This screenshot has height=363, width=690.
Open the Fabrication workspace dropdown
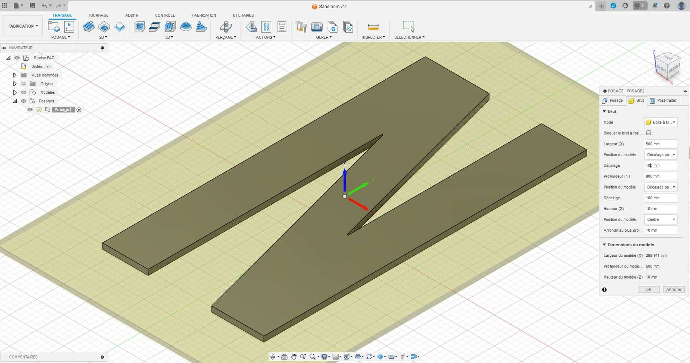coord(24,26)
